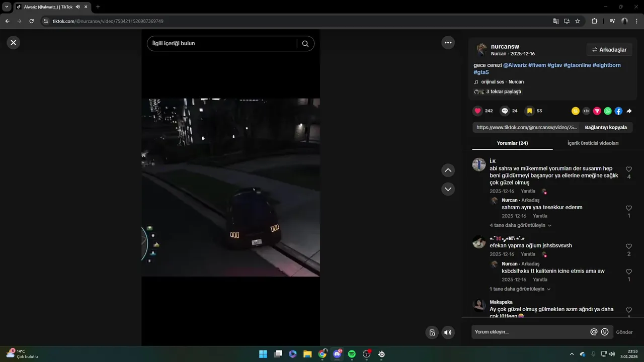Image resolution: width=644 pixels, height=362 pixels.
Task: Open İ.K commenter avatar
Action: pos(479,164)
